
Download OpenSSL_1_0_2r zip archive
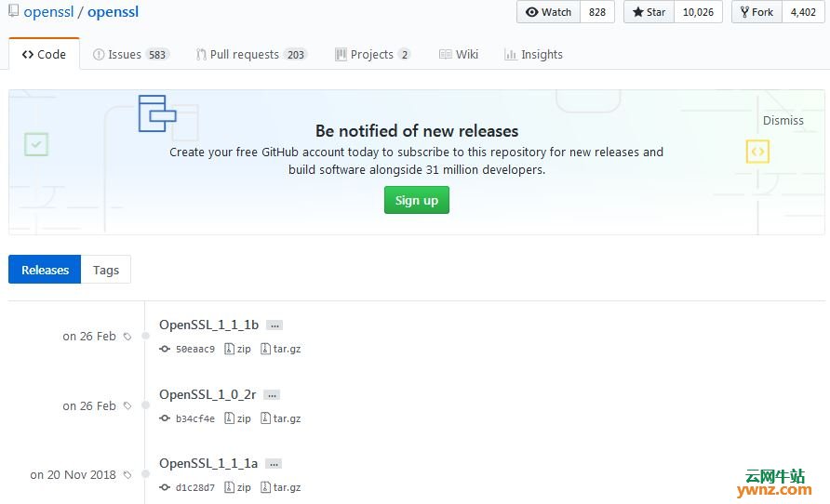[x=237, y=418]
